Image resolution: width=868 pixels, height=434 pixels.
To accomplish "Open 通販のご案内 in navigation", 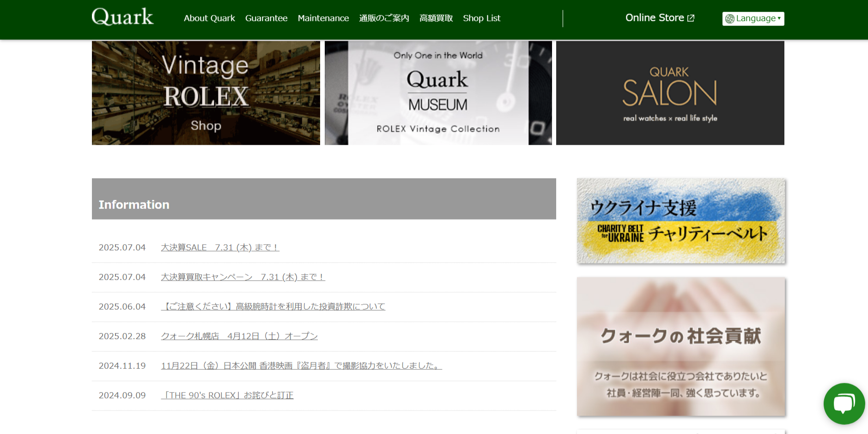I will [x=384, y=18].
